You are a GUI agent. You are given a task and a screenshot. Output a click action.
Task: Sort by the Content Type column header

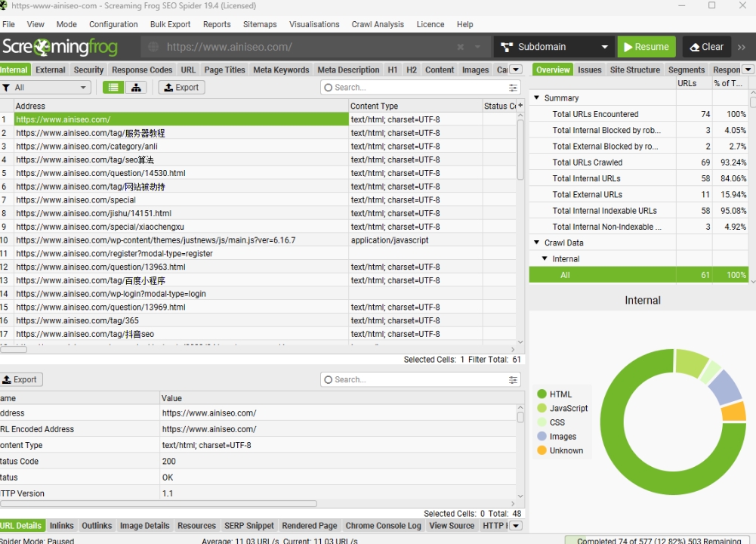click(415, 106)
